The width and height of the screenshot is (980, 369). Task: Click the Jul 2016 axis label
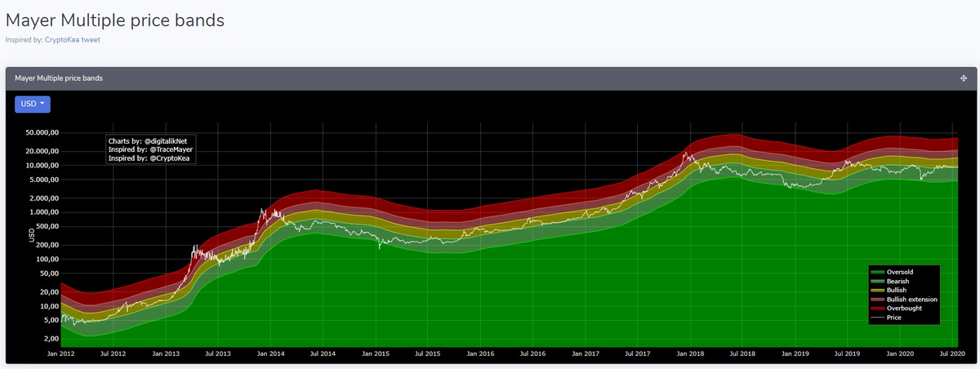coord(532,353)
